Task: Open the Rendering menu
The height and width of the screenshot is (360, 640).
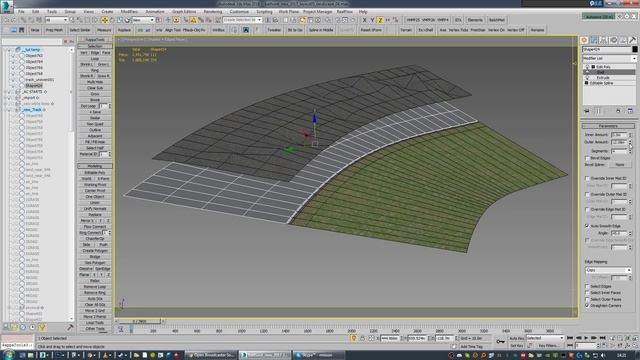Action: (213, 12)
